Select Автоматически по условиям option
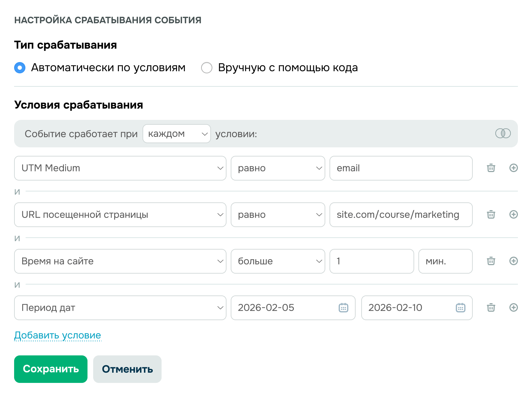The image size is (532, 397). click(19, 68)
